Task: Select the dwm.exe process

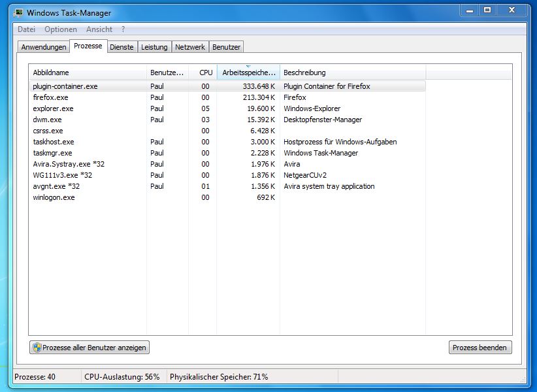Action: click(x=227, y=120)
